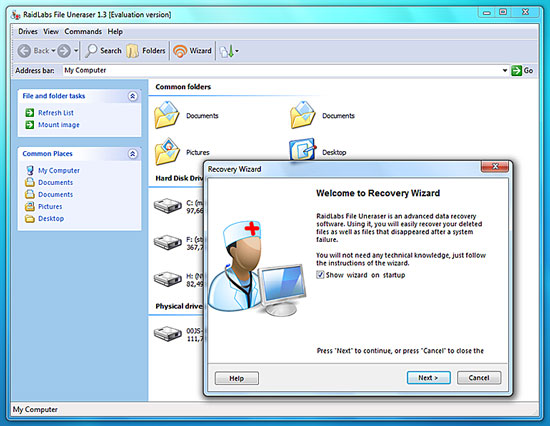The width and height of the screenshot is (550, 426).
Task: Open the Desktop icon in Common folders
Action: point(302,149)
